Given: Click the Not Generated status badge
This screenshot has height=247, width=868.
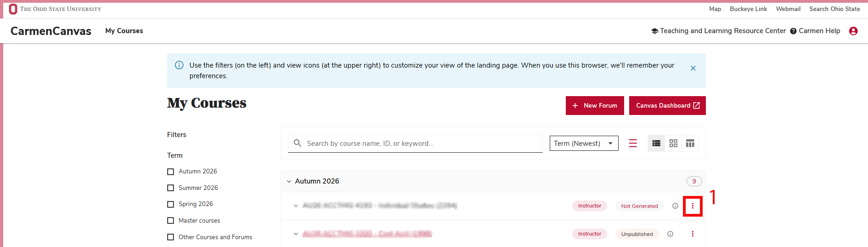Looking at the screenshot, I should pos(639,206).
